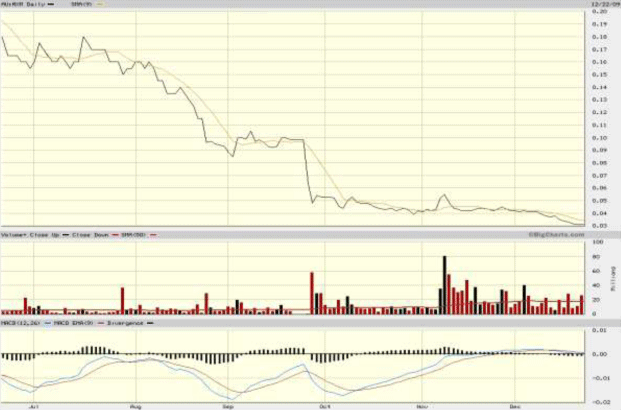The height and width of the screenshot is (410, 621).
Task: Click the tall red volume bar before October
Action: [x=312, y=293]
